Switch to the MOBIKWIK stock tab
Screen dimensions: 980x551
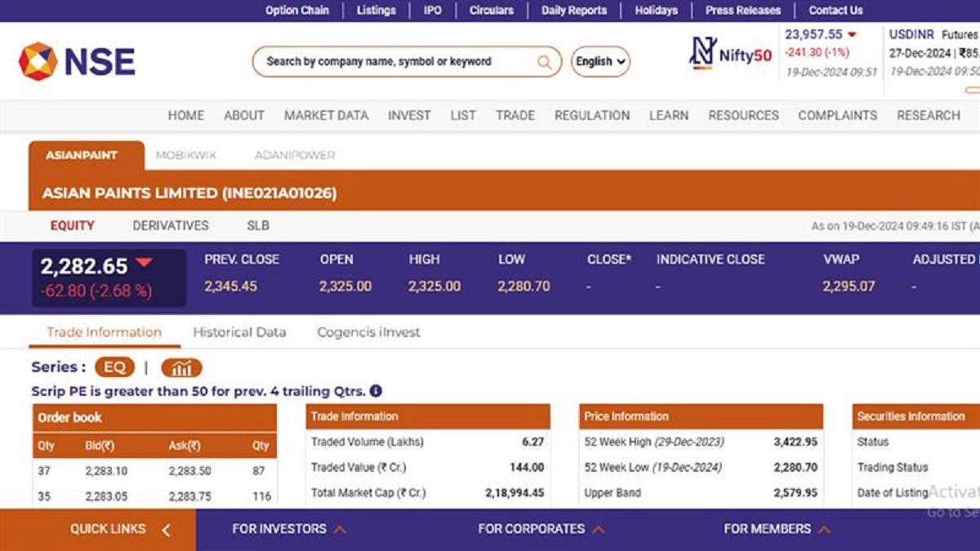185,155
